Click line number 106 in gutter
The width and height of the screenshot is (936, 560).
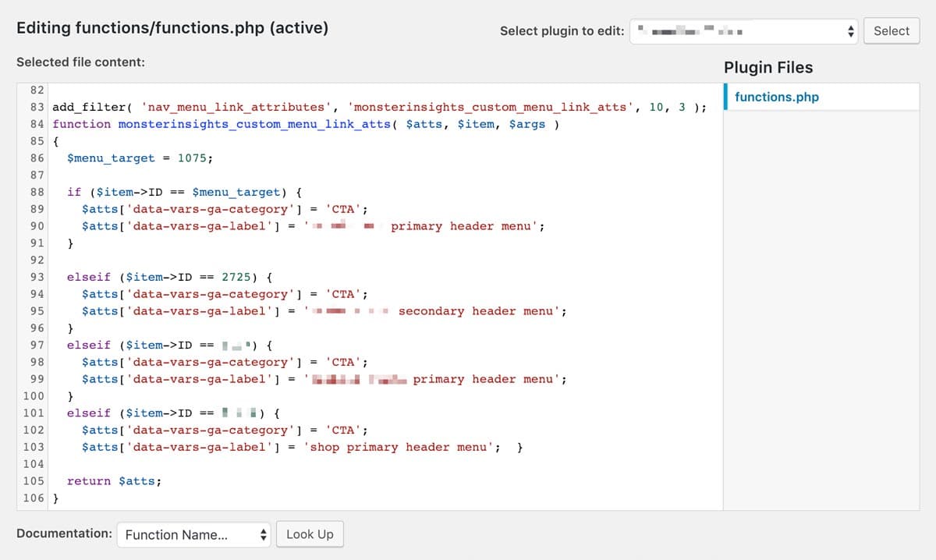(34, 498)
